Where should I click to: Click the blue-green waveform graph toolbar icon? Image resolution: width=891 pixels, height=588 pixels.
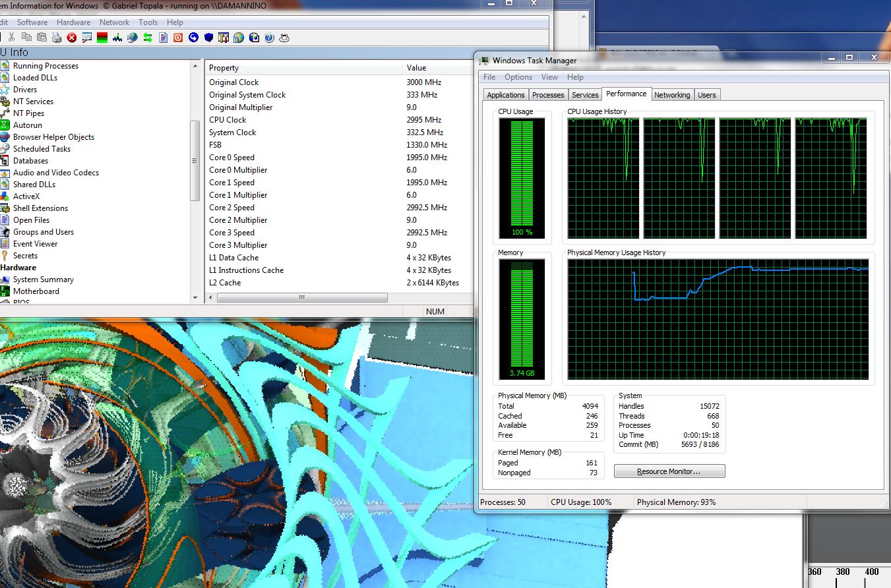(117, 38)
